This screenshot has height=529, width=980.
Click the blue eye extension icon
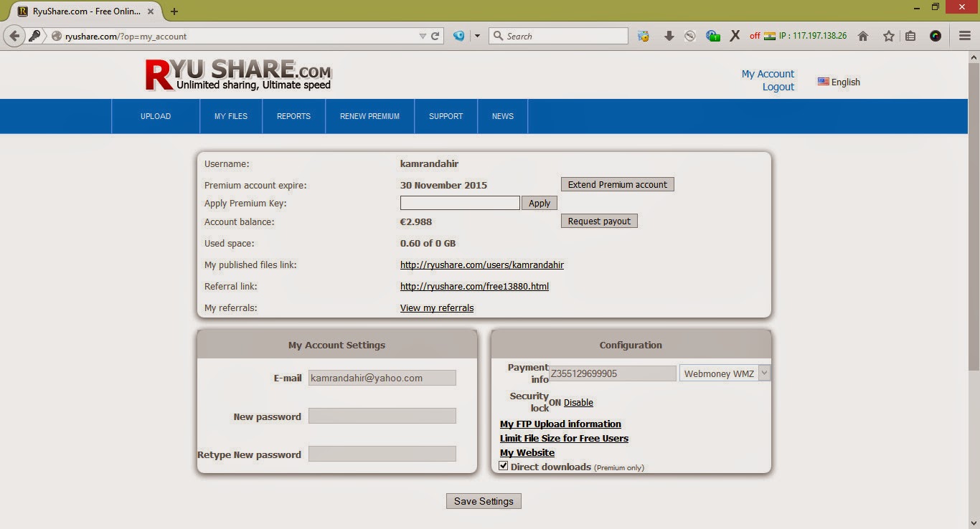[458, 36]
